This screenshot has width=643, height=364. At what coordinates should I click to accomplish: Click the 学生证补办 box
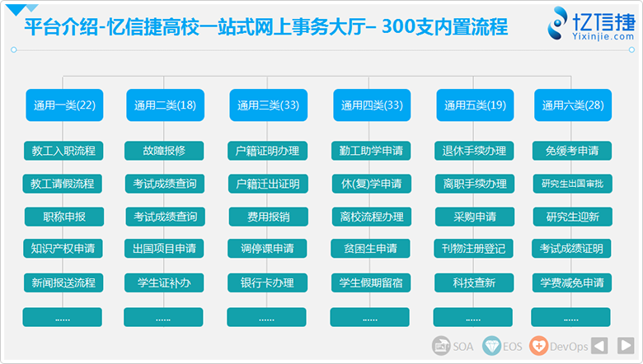pyautogui.click(x=164, y=283)
